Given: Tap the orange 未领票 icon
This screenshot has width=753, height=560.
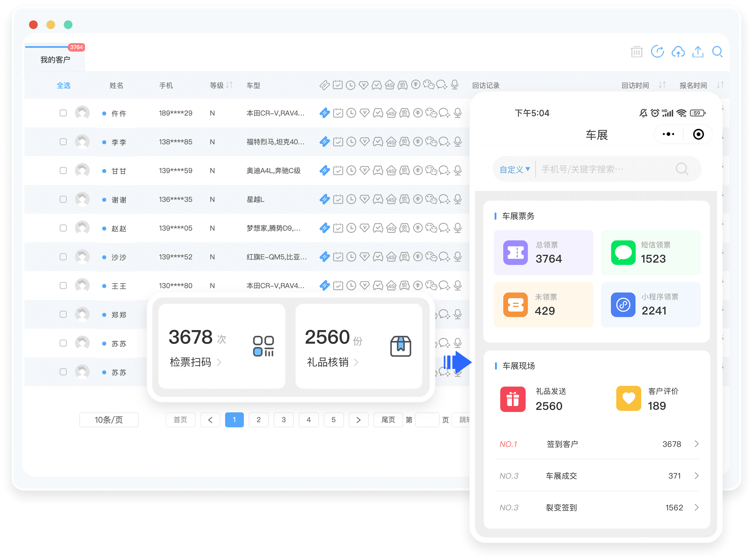Looking at the screenshot, I should coord(515,305).
